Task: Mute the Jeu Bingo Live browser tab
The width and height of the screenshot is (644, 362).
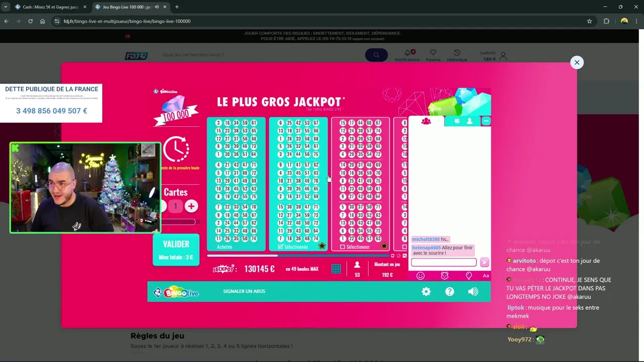Action: [157, 7]
